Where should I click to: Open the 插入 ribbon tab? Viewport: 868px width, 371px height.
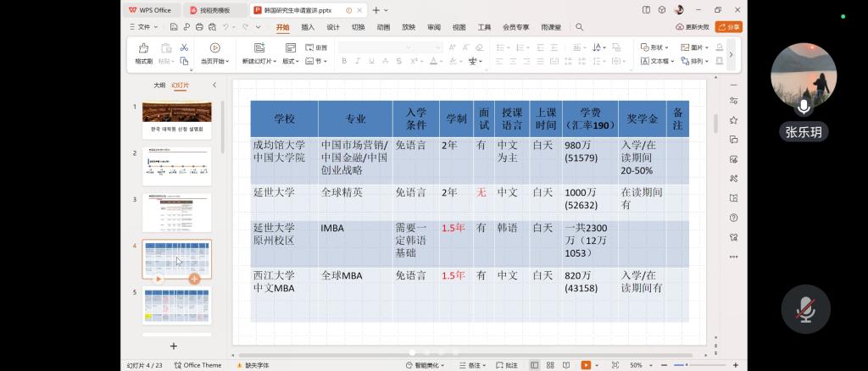[x=308, y=27]
